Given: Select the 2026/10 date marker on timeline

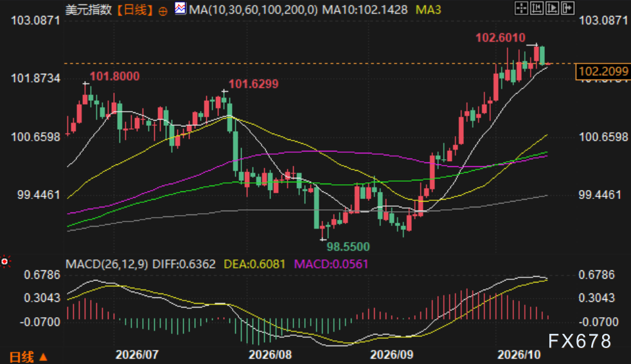Looking at the screenshot, I should click(x=519, y=354).
